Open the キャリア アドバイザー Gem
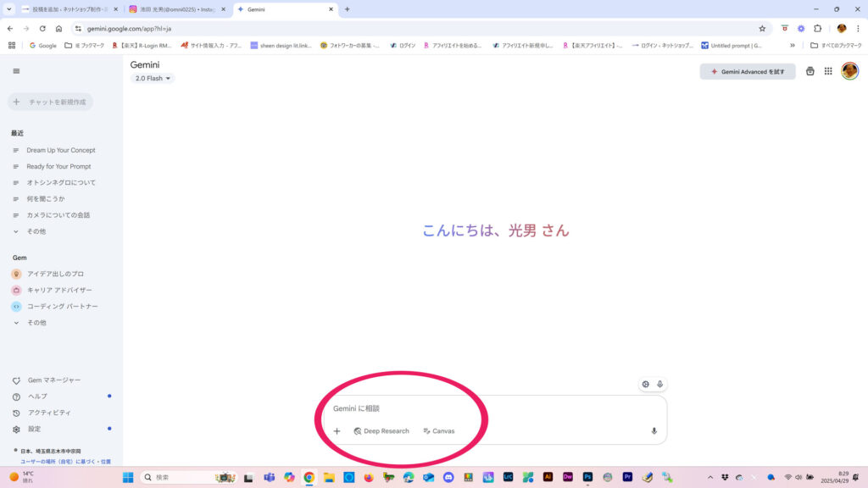 click(59, 290)
